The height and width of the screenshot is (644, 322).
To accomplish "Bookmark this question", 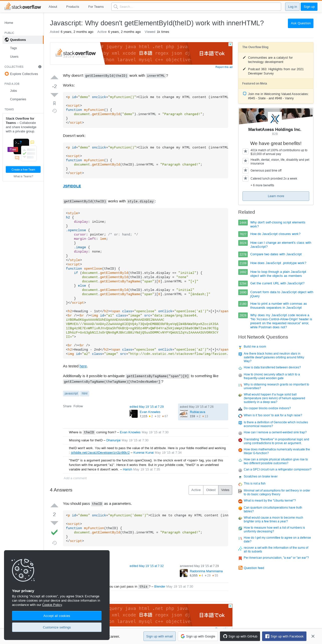I will [x=54, y=103].
